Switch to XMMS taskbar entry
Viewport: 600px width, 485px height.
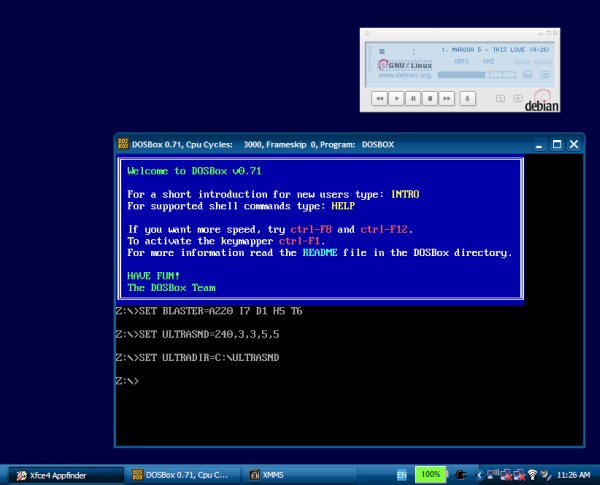298,475
